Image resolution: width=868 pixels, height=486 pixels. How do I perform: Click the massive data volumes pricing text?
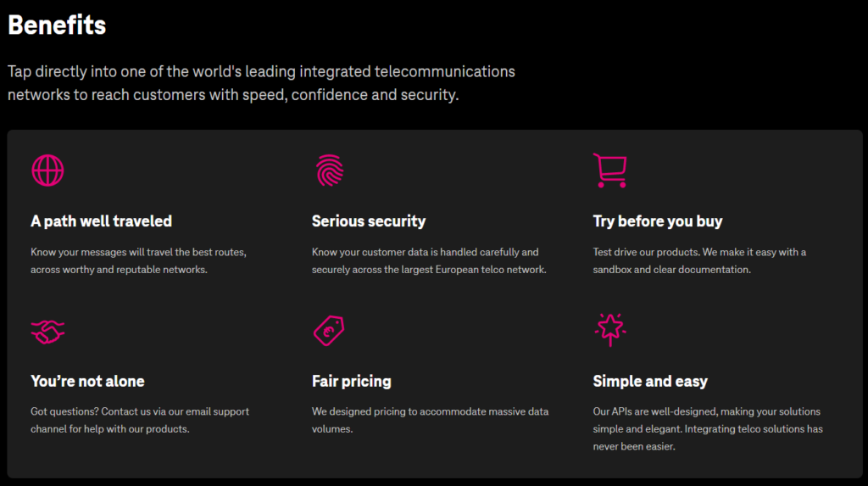[430, 420]
